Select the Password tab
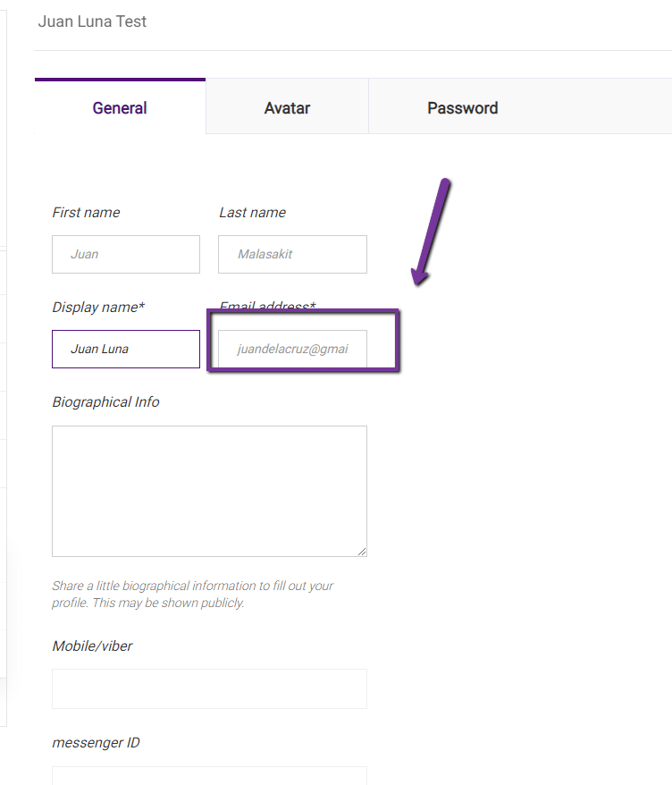This screenshot has width=672, height=785. pyautogui.click(x=462, y=108)
